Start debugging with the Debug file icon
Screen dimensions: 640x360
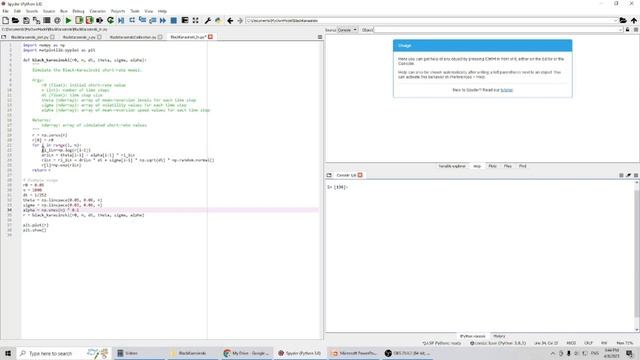[x=121, y=20]
